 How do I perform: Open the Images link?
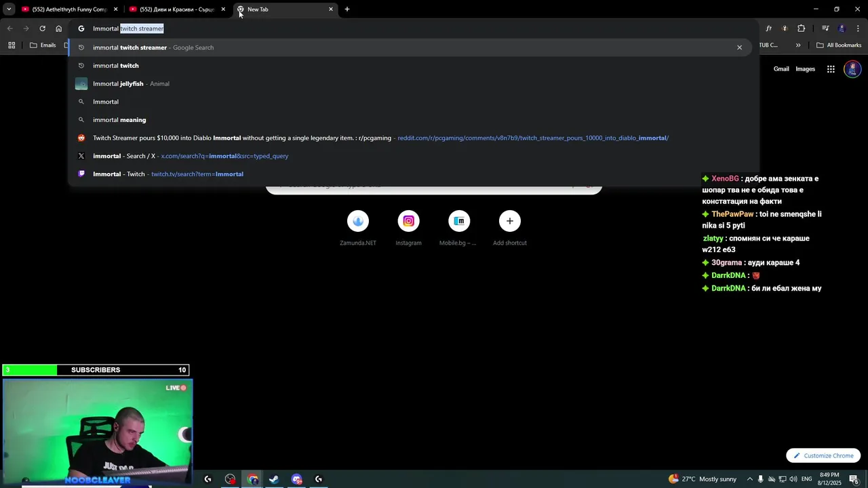point(805,69)
